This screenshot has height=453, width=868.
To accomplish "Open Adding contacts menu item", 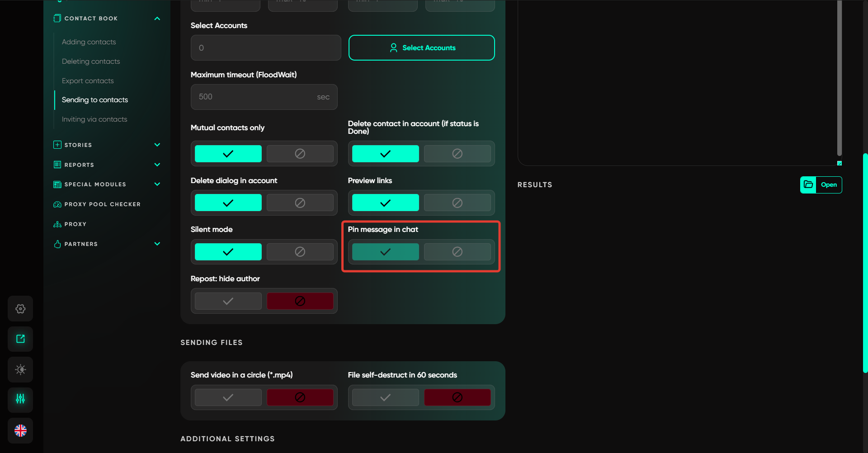I will pos(89,42).
